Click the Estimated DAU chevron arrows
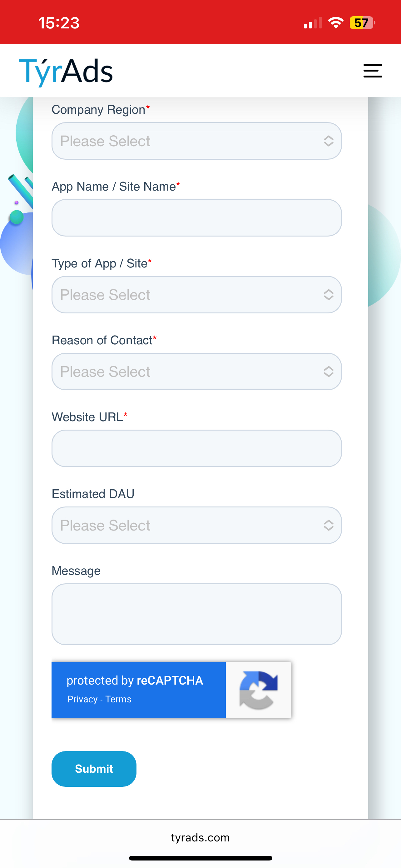This screenshot has width=401, height=868. click(x=329, y=525)
